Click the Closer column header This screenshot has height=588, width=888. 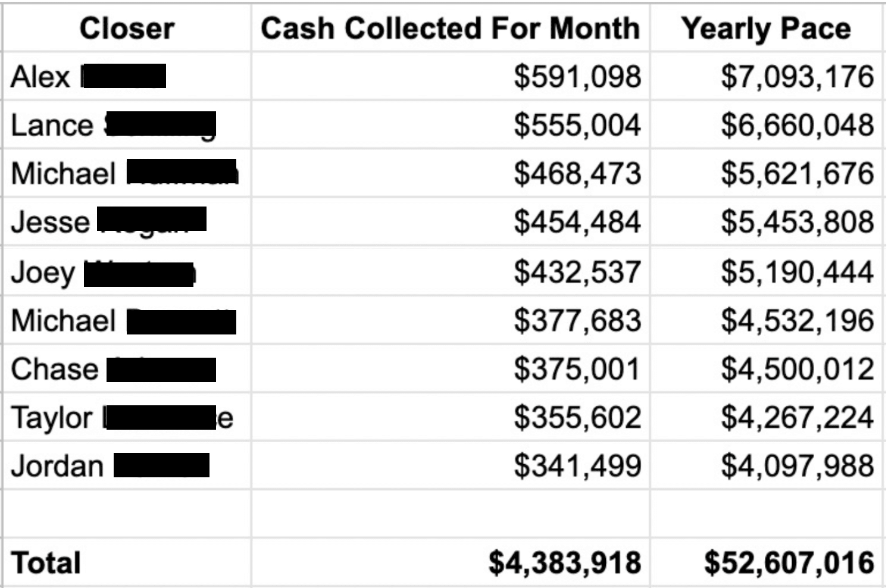tap(127, 29)
